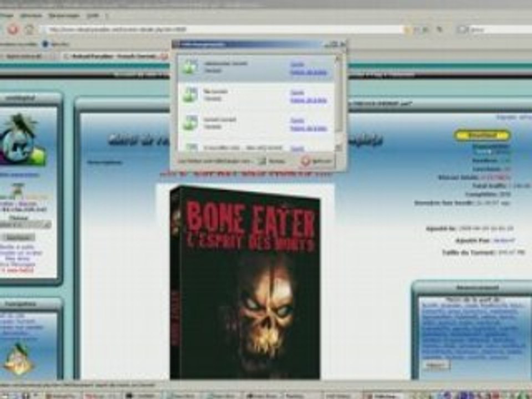This screenshot has width=532, height=399.
Task: Click the small button in bottom right panel
Action: click(x=436, y=365)
